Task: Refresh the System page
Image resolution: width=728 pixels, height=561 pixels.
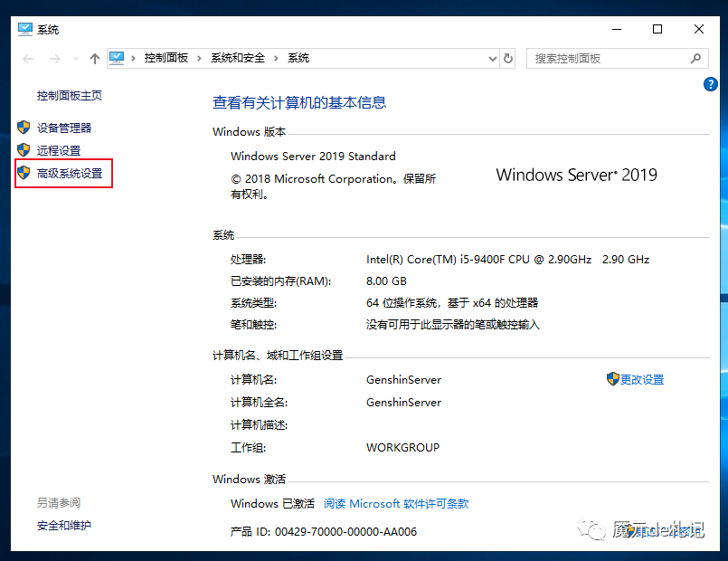Action: (508, 59)
